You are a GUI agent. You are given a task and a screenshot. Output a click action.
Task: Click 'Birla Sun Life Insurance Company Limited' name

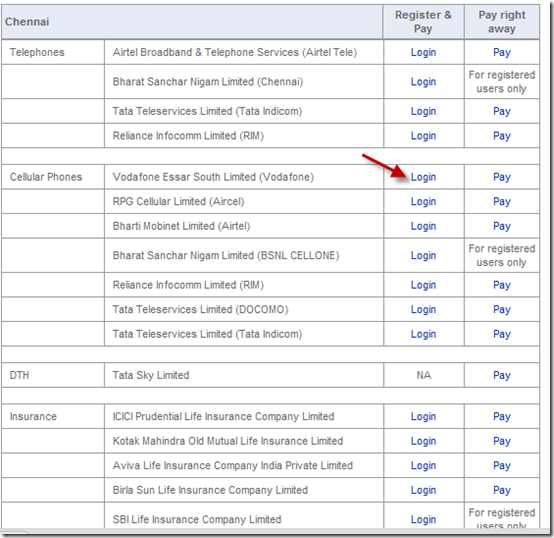(210, 490)
